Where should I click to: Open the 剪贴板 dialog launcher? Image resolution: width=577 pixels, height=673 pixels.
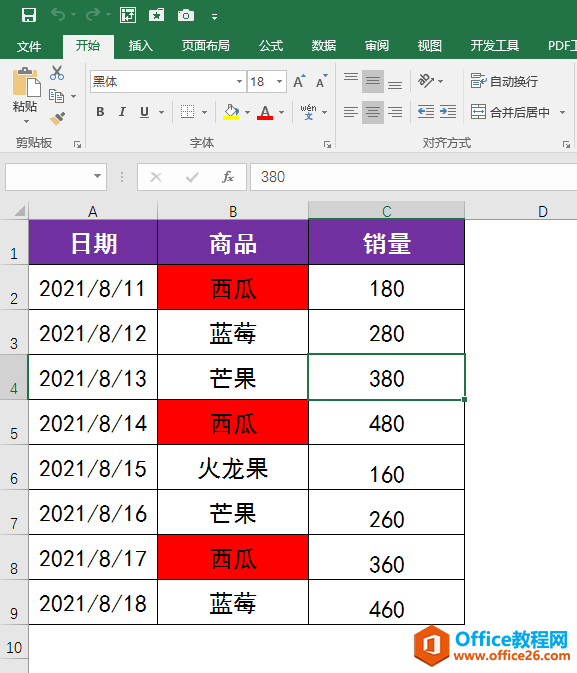pyautogui.click(x=77, y=145)
